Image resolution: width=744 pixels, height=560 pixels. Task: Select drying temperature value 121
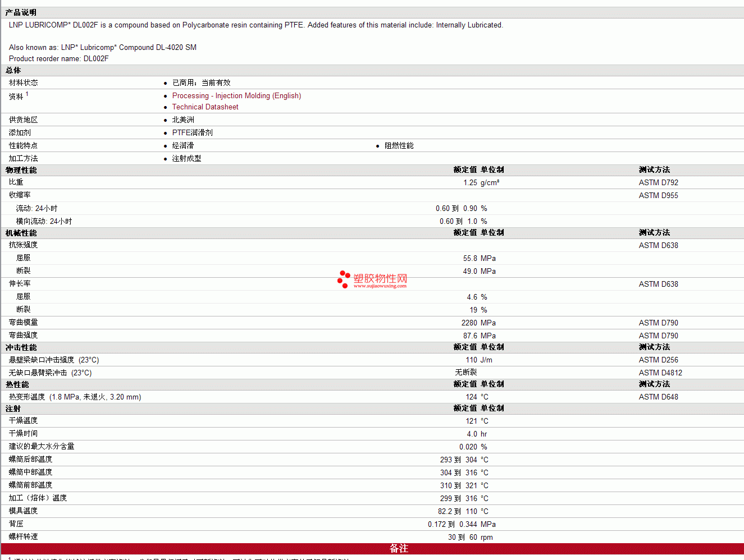[x=472, y=421]
